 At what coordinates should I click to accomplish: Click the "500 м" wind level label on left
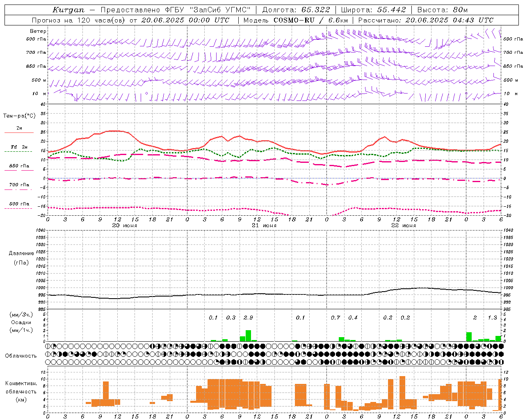click(39, 80)
